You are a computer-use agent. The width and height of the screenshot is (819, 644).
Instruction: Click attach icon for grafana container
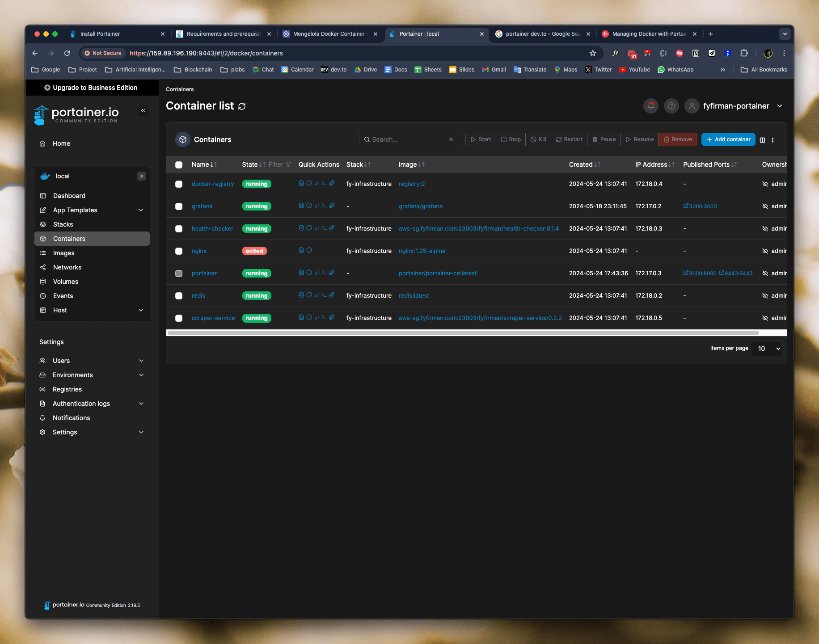click(332, 206)
